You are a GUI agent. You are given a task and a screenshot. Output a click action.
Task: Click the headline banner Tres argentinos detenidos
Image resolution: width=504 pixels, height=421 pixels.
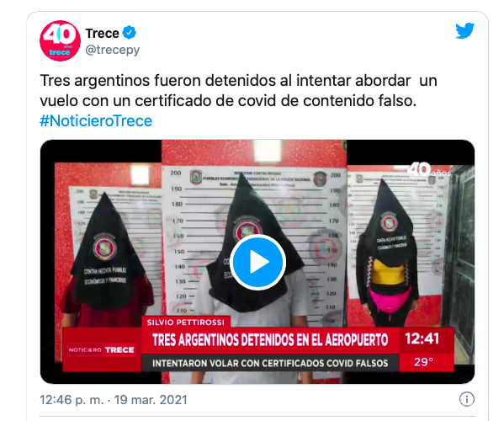pyautogui.click(x=270, y=340)
